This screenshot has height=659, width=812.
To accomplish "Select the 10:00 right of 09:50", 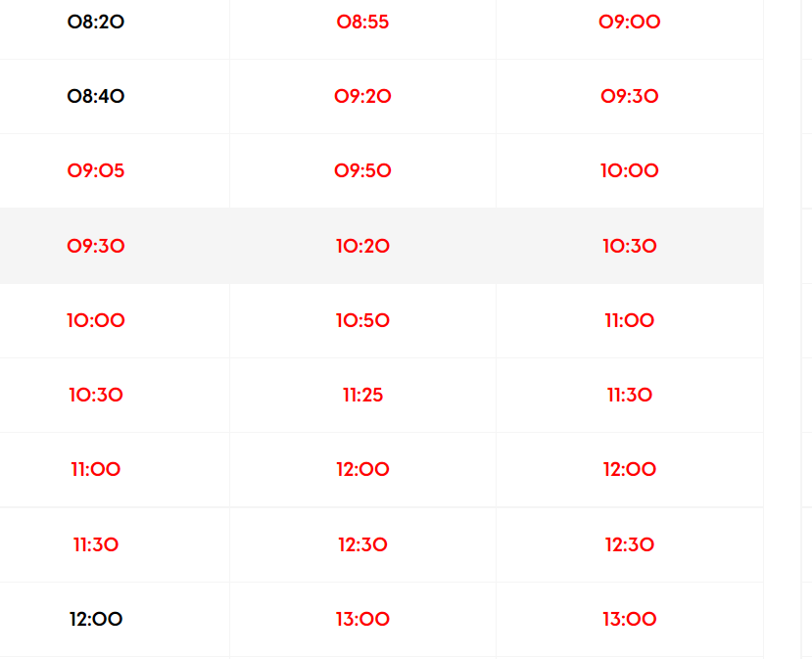I will pyautogui.click(x=630, y=171).
